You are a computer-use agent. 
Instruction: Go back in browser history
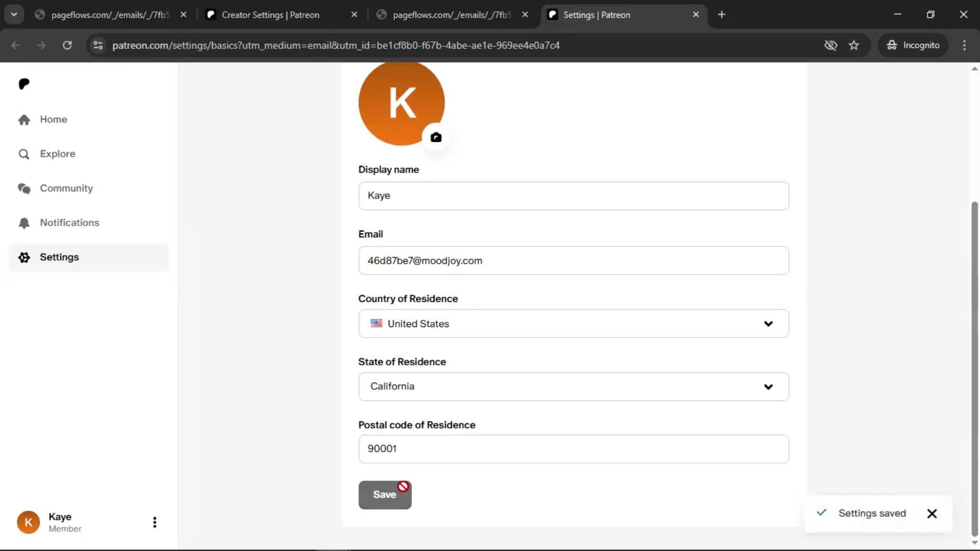tap(16, 45)
